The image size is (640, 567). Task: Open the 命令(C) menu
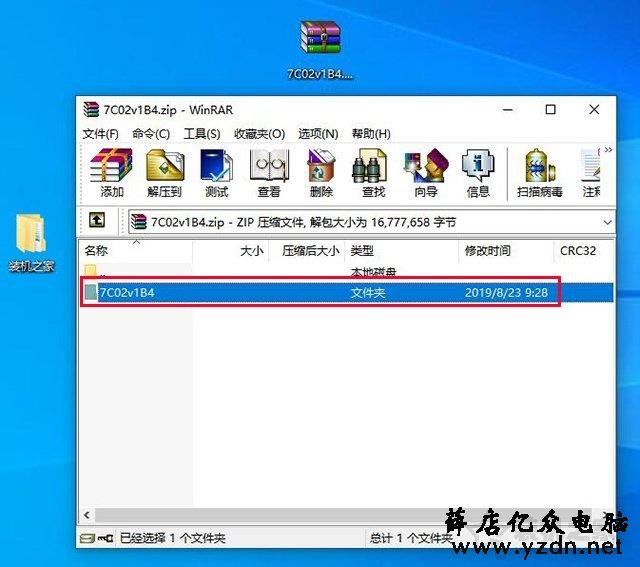click(151, 133)
